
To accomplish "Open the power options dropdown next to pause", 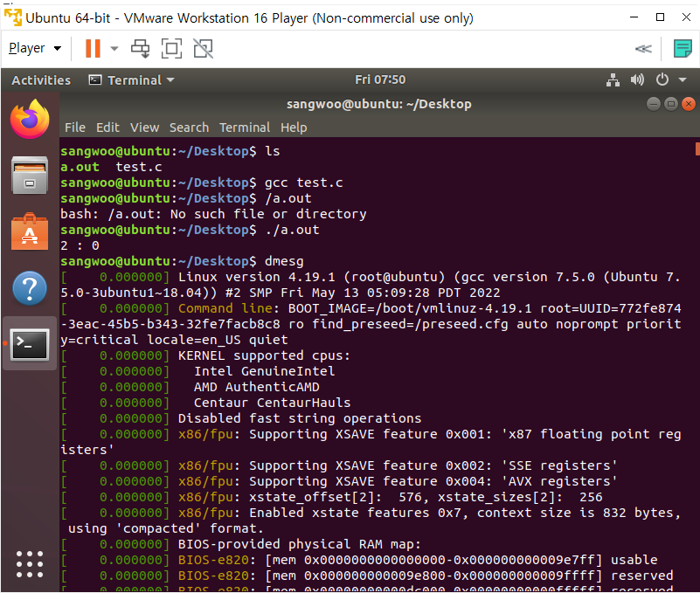I will click(114, 48).
